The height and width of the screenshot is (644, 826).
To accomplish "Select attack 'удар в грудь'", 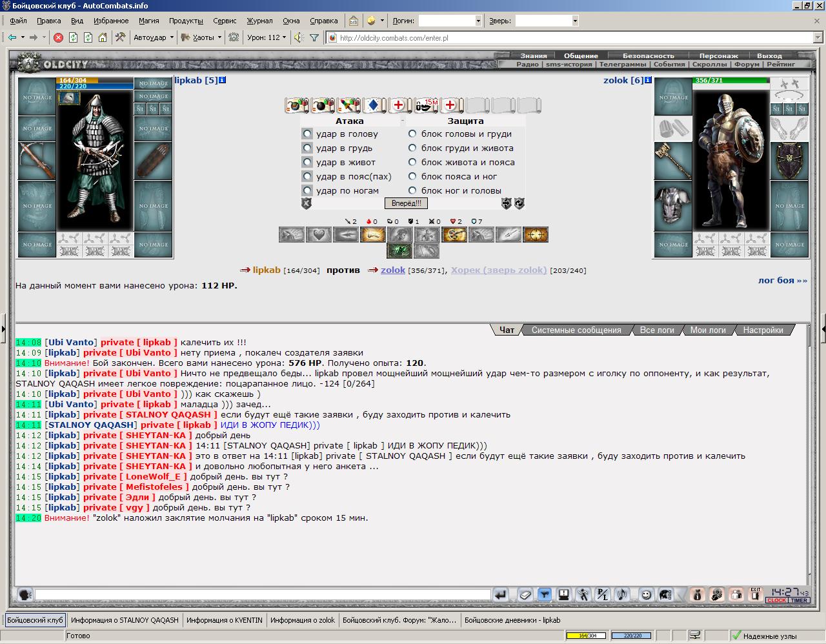I will click(307, 148).
